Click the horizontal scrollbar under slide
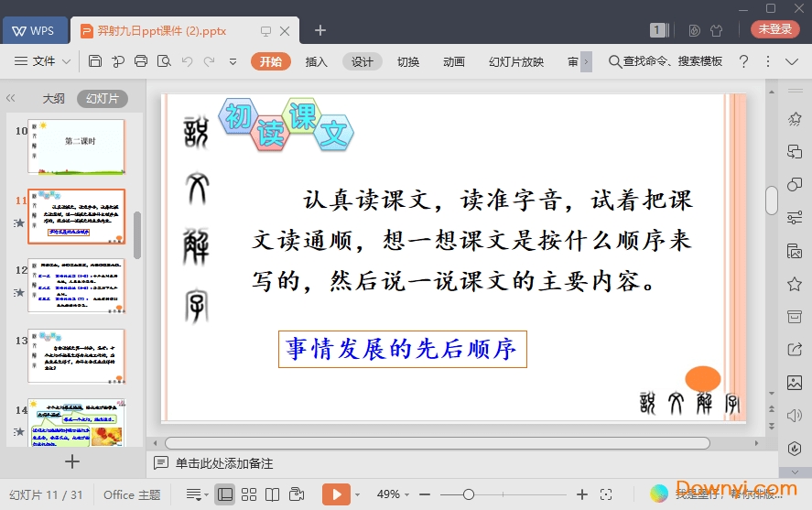The image size is (812, 510). 437,443
